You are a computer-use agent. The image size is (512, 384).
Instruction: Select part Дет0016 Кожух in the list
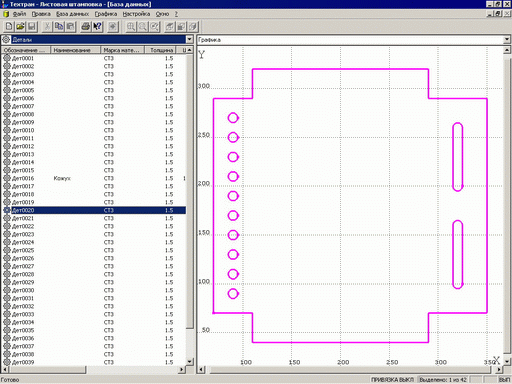pyautogui.click(x=94, y=178)
